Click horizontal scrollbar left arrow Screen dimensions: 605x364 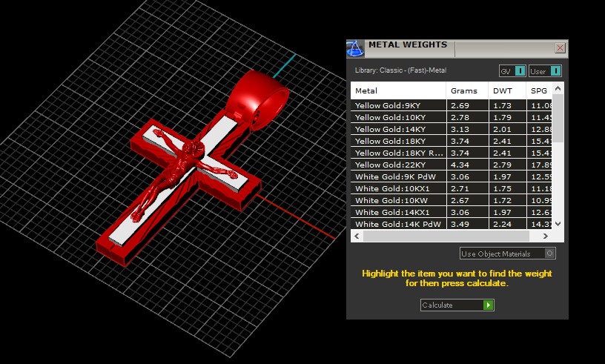[x=357, y=236]
